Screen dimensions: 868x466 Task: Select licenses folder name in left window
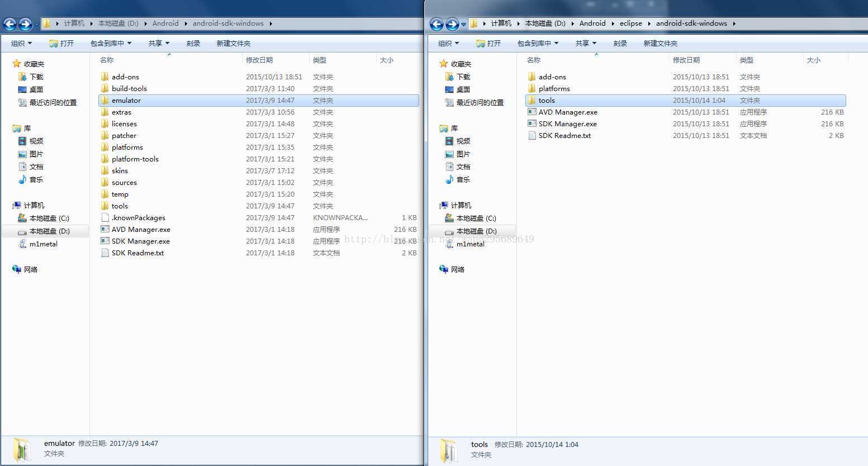pos(124,124)
